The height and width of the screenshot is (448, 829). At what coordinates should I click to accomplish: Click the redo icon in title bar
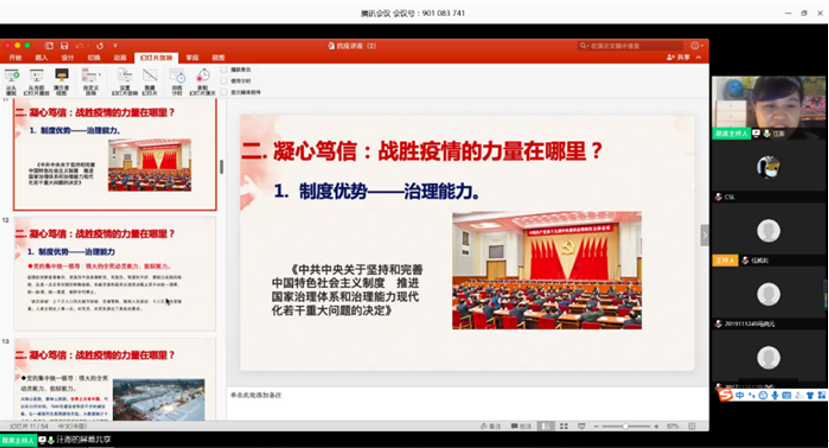[x=100, y=46]
